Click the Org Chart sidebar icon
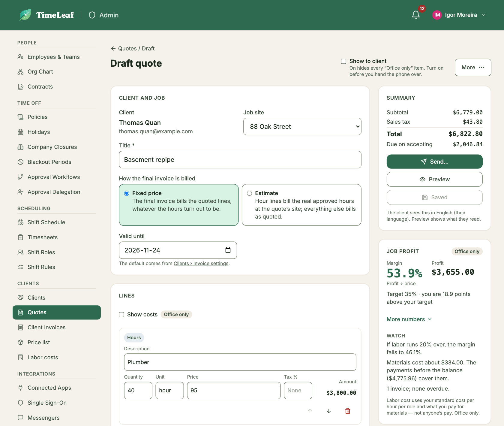The width and height of the screenshot is (504, 426). 20,72
